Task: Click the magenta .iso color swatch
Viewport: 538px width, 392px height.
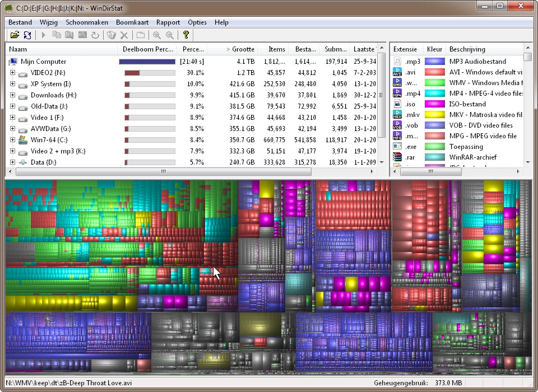Action: point(434,104)
